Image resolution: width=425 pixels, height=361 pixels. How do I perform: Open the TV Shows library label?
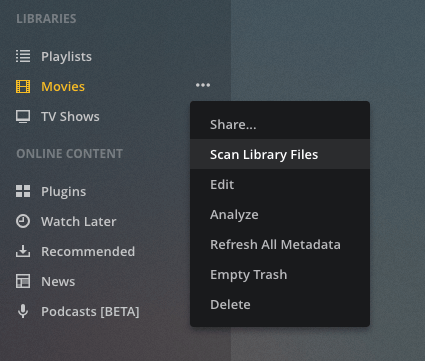coord(70,116)
